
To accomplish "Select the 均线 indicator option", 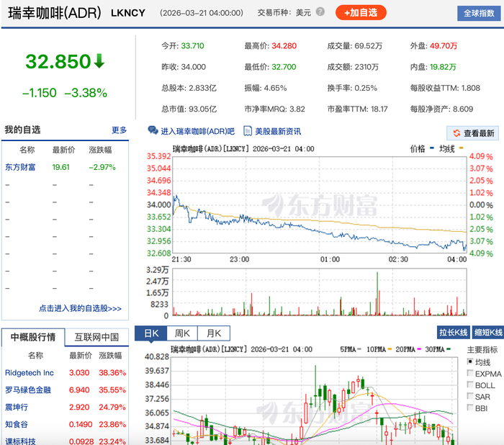I will (471, 362).
